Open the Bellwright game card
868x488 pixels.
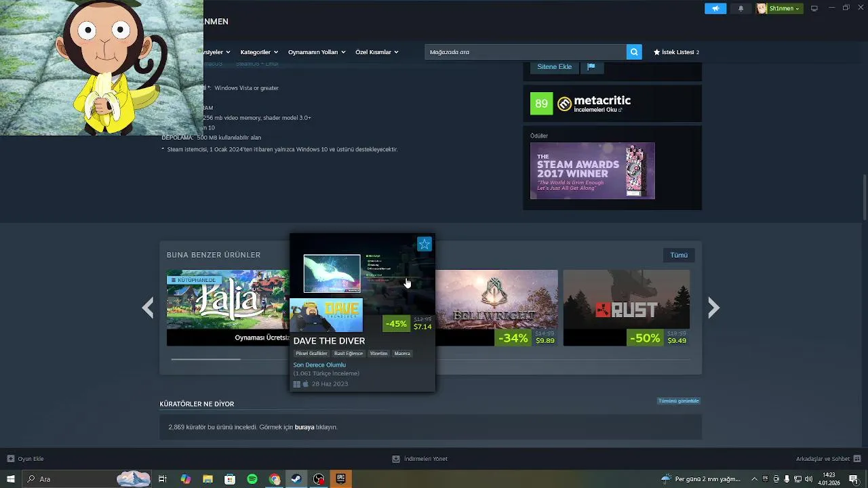[x=497, y=308]
